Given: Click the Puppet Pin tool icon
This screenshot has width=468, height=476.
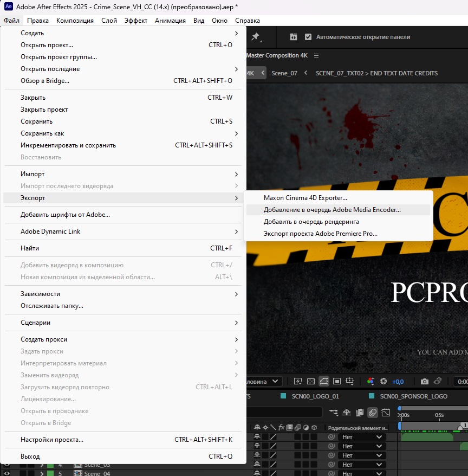Looking at the screenshot, I should (256, 37).
